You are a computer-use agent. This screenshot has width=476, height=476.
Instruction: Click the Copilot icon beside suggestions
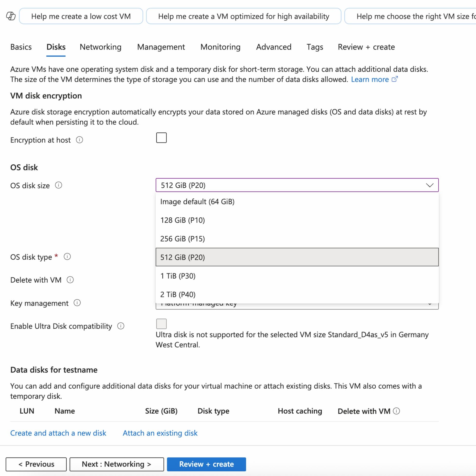tap(11, 16)
